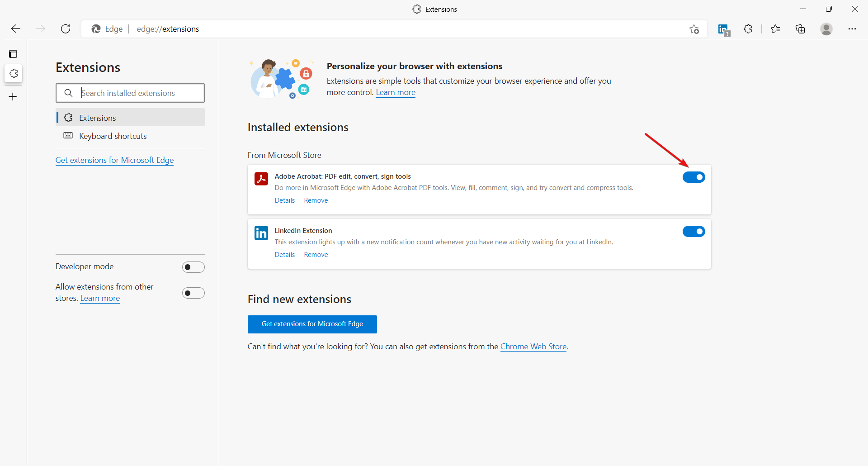This screenshot has height=466, width=868.
Task: Open Details for LinkedIn Extension
Action: (x=285, y=254)
